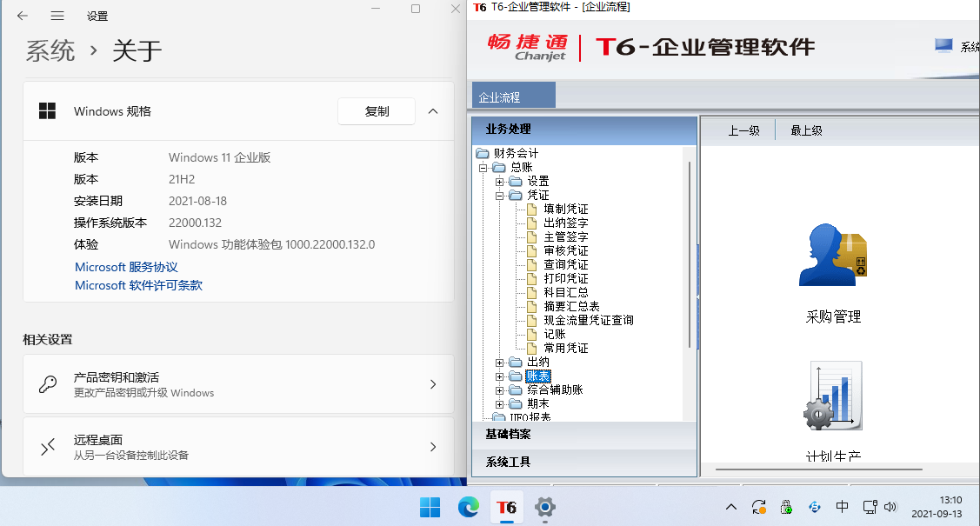Click the 22000.132 OS build value

point(195,223)
